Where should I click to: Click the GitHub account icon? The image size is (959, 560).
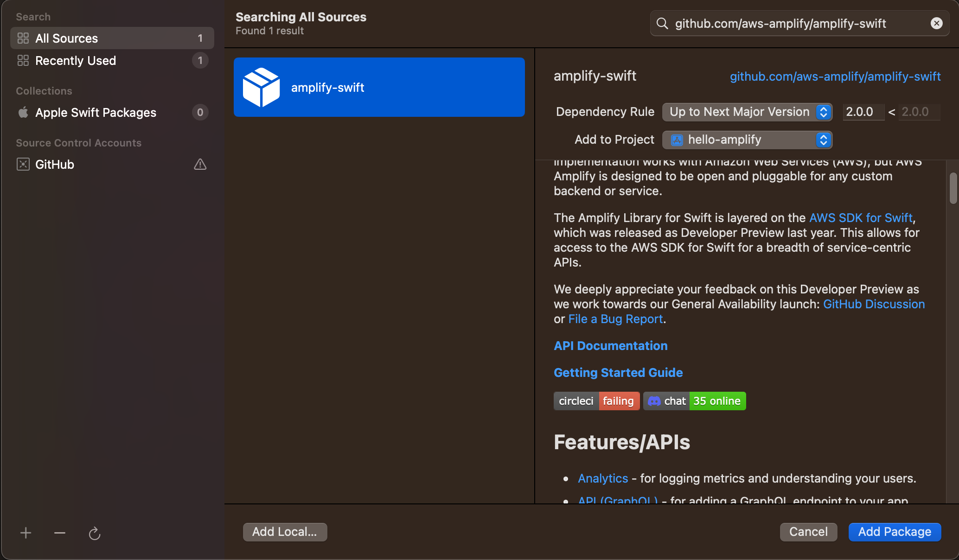click(x=23, y=164)
